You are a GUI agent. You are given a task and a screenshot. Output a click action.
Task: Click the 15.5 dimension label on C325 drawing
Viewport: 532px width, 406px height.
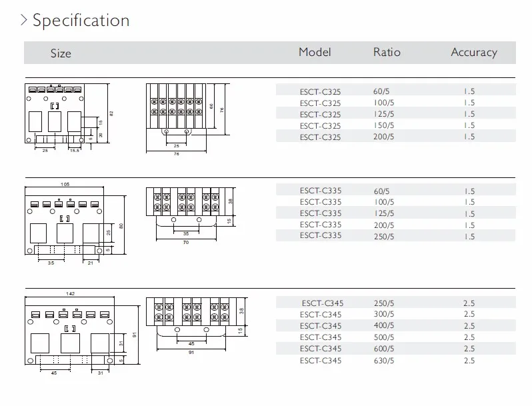tap(74, 151)
